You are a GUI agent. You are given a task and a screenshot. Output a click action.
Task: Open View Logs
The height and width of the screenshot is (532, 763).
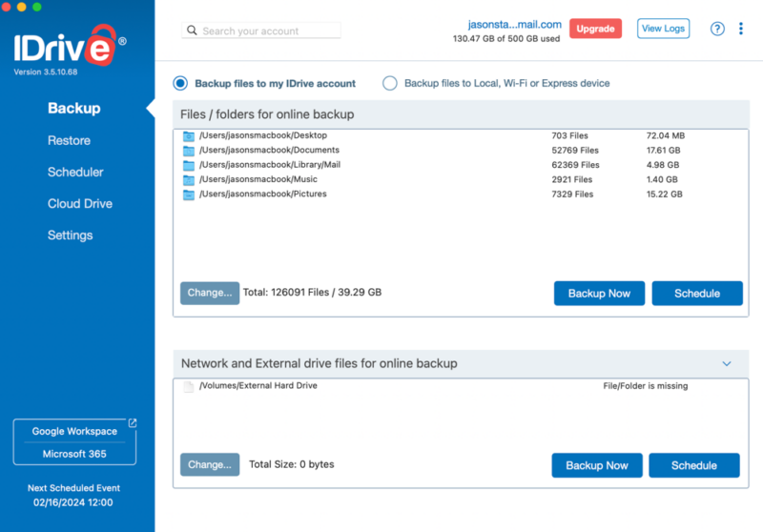(663, 29)
